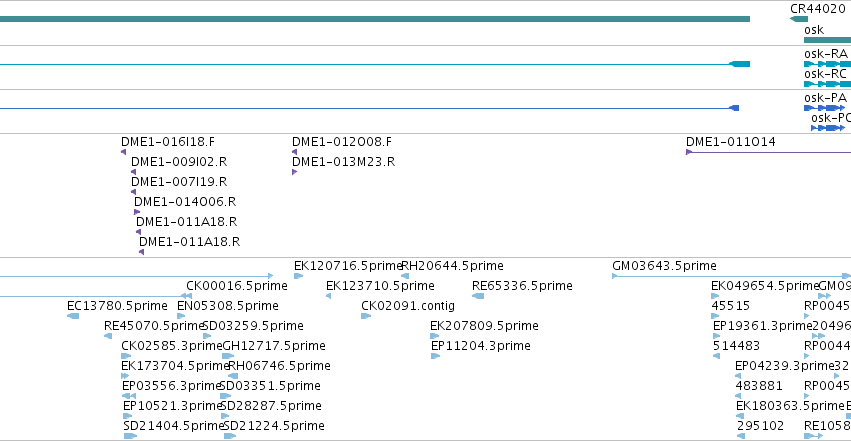Click the osk-RA transcript glyph
The image size is (851, 441).
point(827,64)
